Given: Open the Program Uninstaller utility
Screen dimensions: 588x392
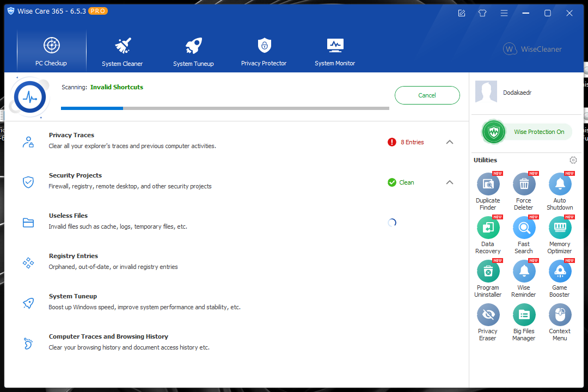Looking at the screenshot, I should click(x=488, y=278).
